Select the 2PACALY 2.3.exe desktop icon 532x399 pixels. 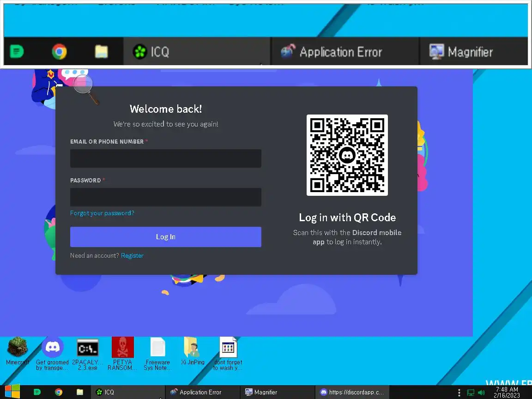click(88, 354)
